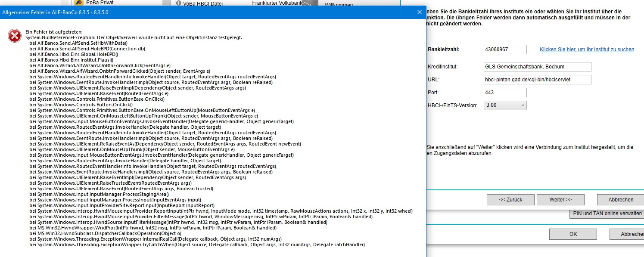The width and height of the screenshot is (644, 257).
Task: Click the ExceptionWrapper.TryCatchWhen stack line
Action: 197,245
